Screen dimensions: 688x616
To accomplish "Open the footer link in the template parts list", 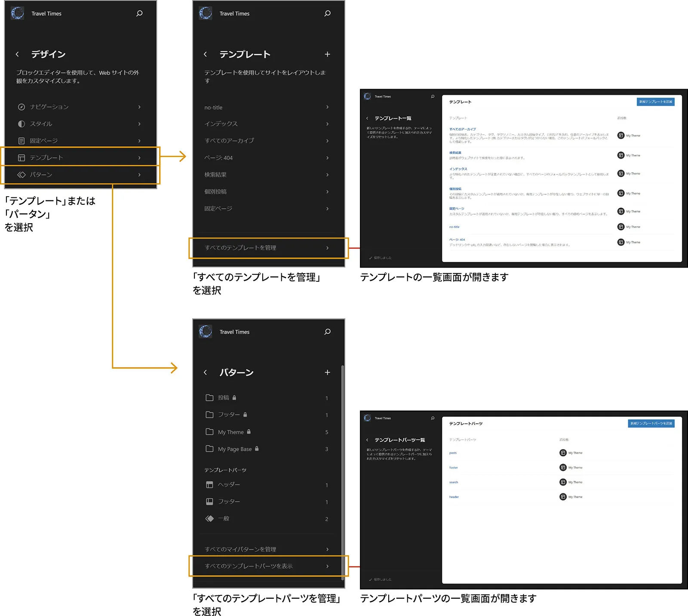I will pyautogui.click(x=453, y=468).
